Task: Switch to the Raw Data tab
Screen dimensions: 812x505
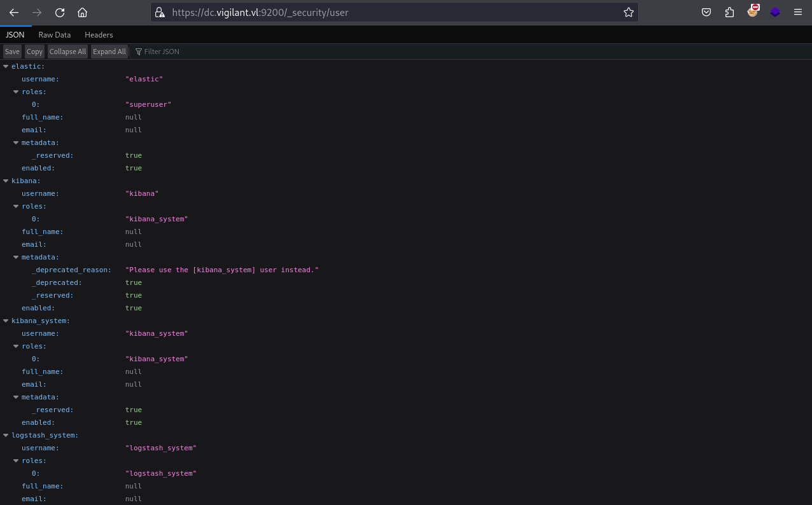Action: [x=54, y=35]
